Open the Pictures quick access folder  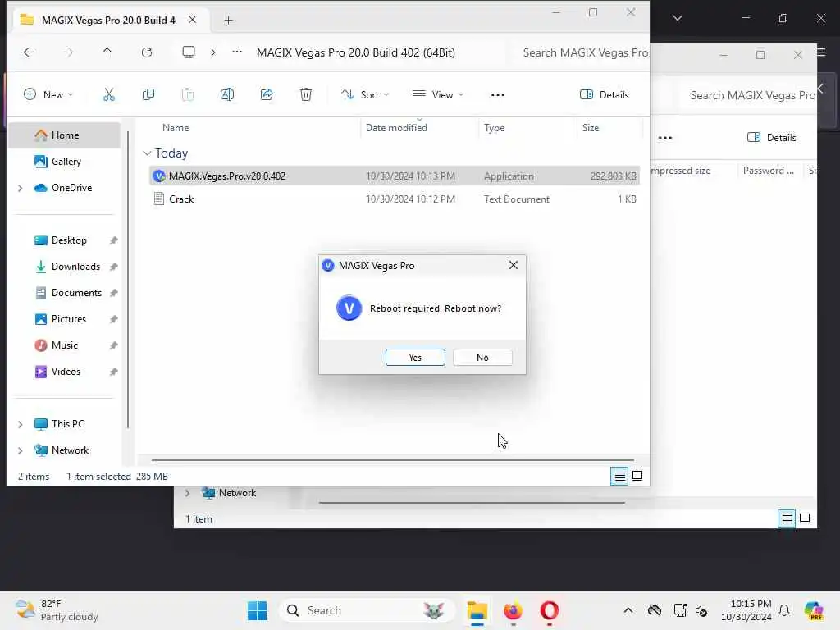(68, 319)
